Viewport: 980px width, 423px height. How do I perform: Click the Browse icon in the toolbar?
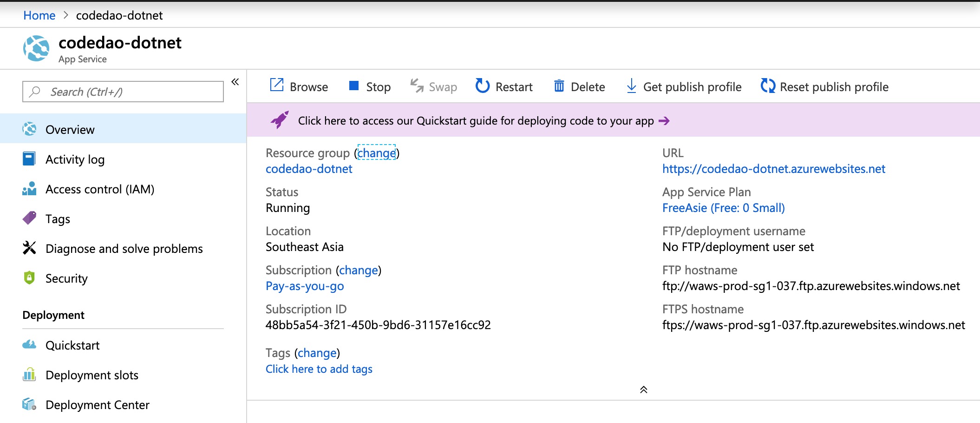[x=277, y=86]
